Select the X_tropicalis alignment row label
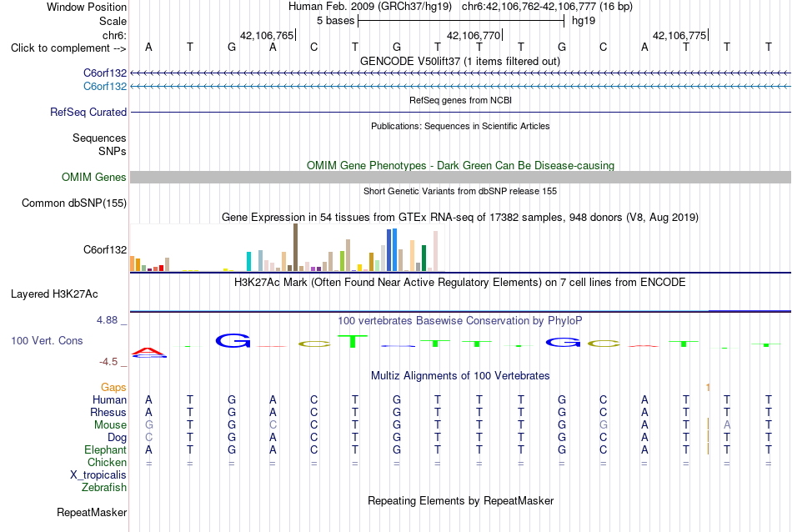This screenshot has width=792, height=532. click(98, 475)
